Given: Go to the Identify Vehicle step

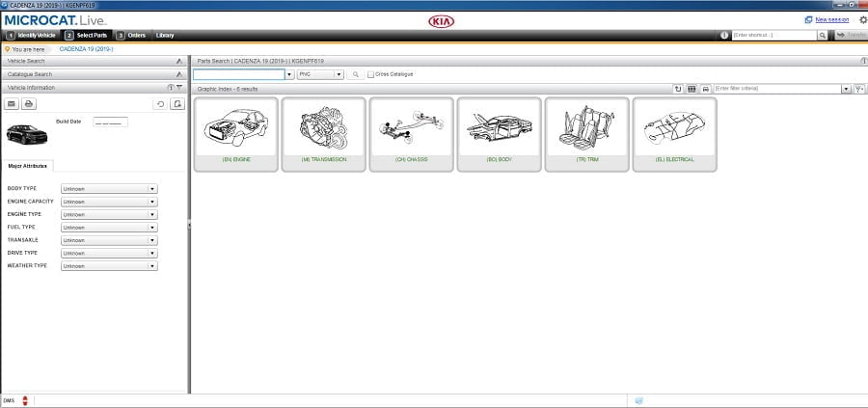Looking at the screenshot, I should [32, 35].
